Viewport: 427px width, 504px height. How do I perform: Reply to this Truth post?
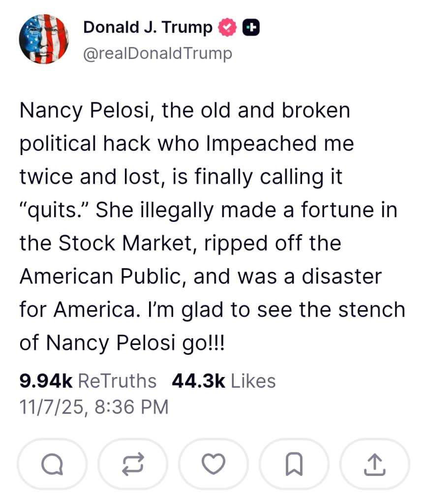pyautogui.click(x=52, y=463)
